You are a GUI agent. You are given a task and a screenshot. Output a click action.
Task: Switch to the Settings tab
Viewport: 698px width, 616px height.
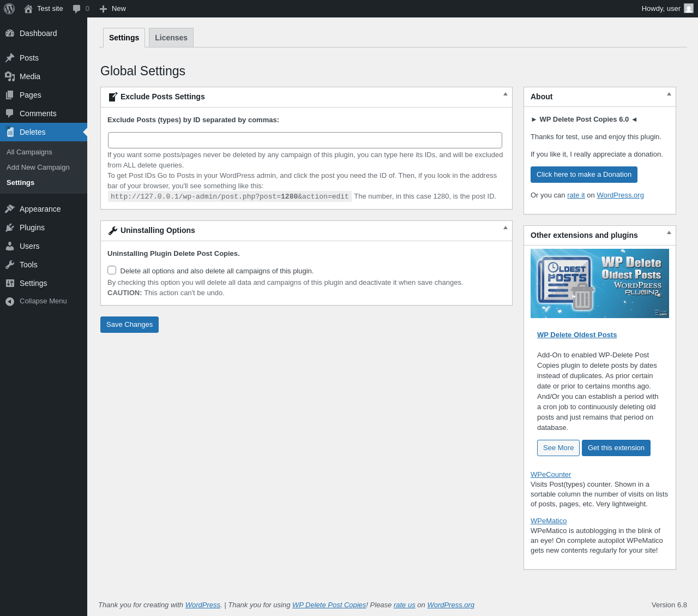click(x=124, y=38)
